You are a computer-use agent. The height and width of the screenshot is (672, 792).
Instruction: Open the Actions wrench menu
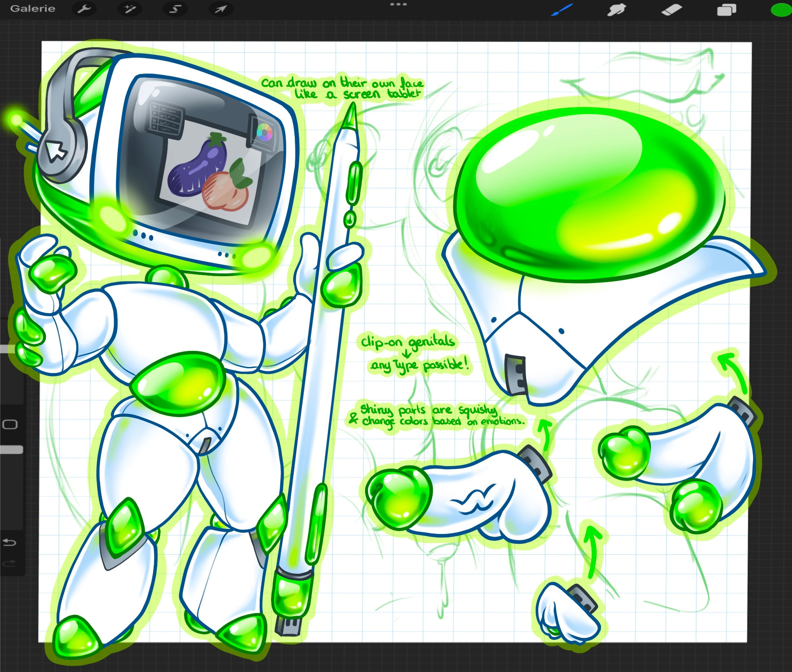coord(84,9)
